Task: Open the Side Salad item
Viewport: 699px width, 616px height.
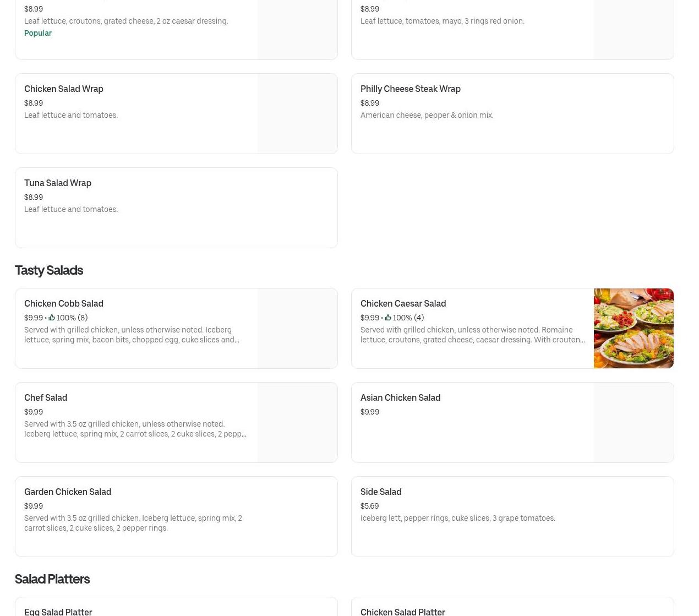Action: click(x=512, y=517)
